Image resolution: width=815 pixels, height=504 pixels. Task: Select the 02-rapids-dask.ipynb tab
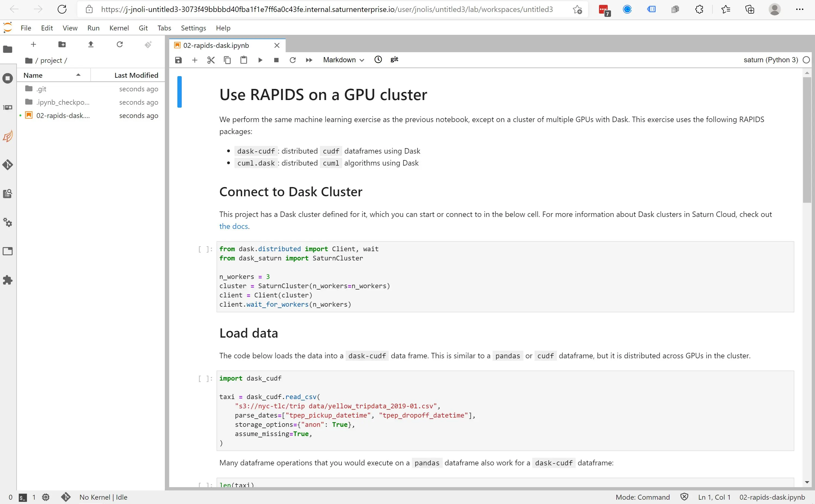point(217,45)
